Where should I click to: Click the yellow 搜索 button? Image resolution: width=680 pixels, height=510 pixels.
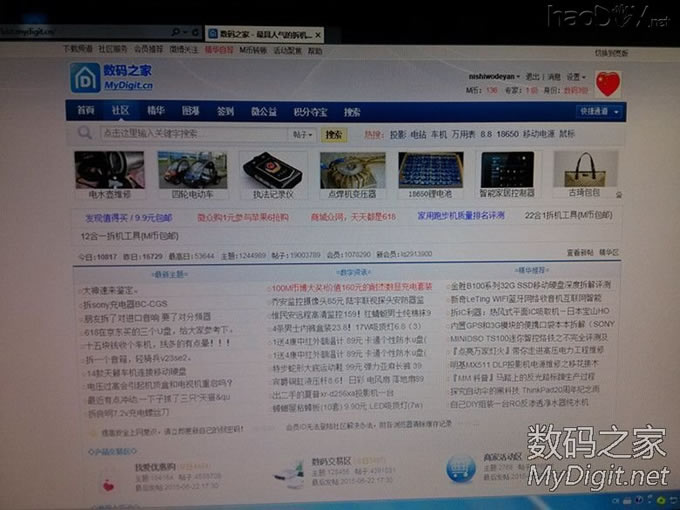[x=334, y=135]
